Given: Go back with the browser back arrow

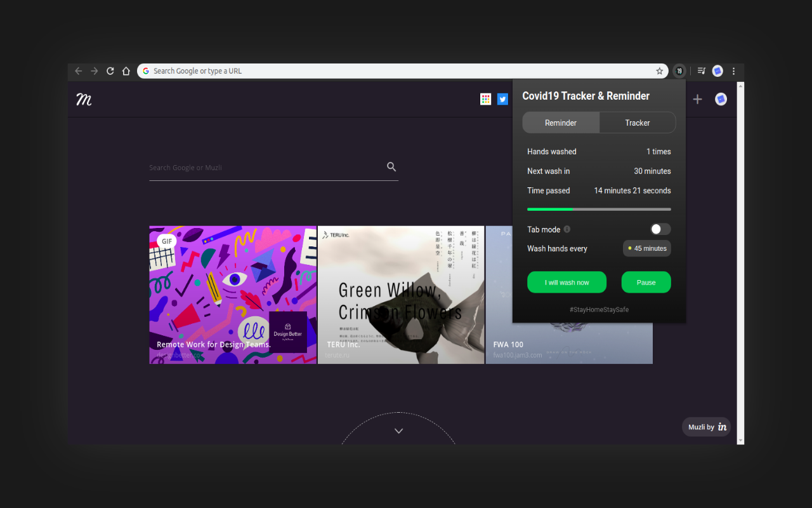Looking at the screenshot, I should click(x=79, y=71).
